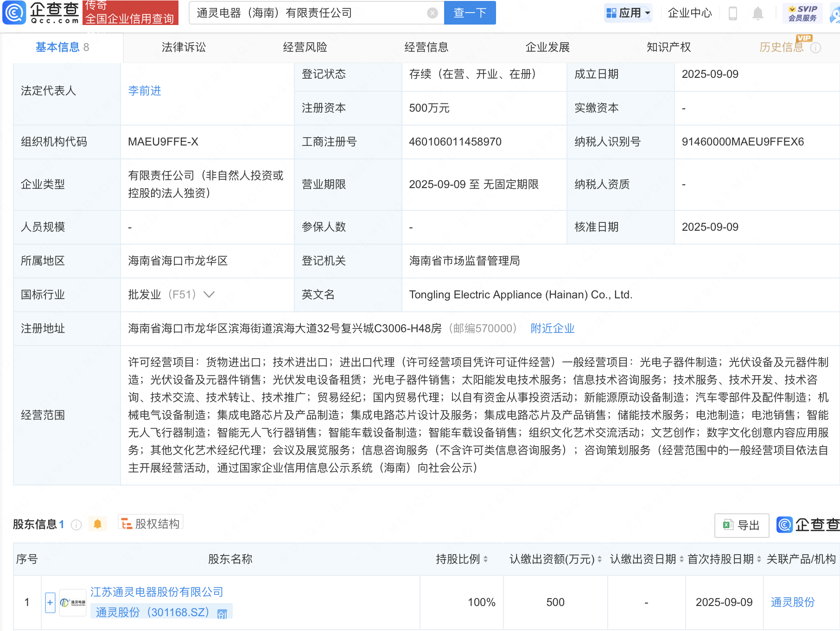The height and width of the screenshot is (631, 840).
Task: Switch to 基本信息 tab
Action: (x=62, y=47)
